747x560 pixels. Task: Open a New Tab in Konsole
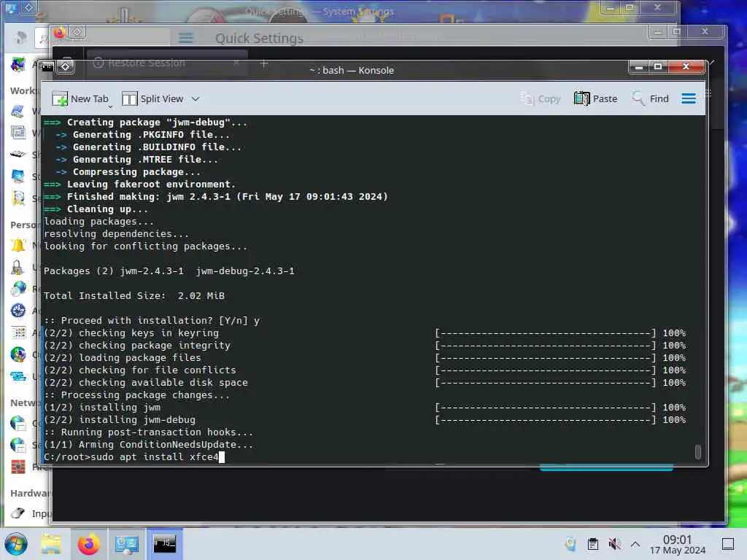coord(80,98)
